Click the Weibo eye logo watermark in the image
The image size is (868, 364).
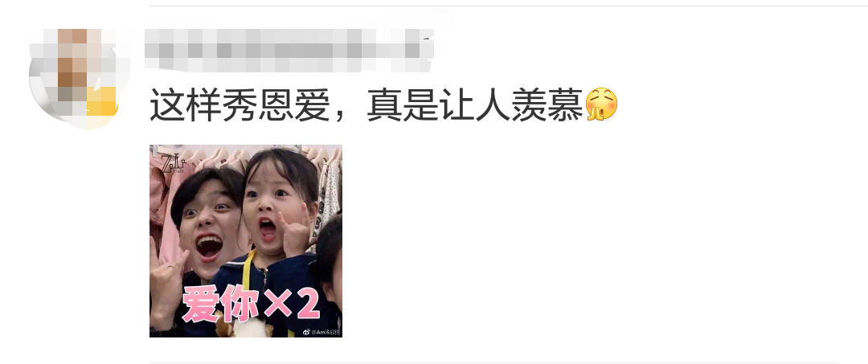click(305, 332)
